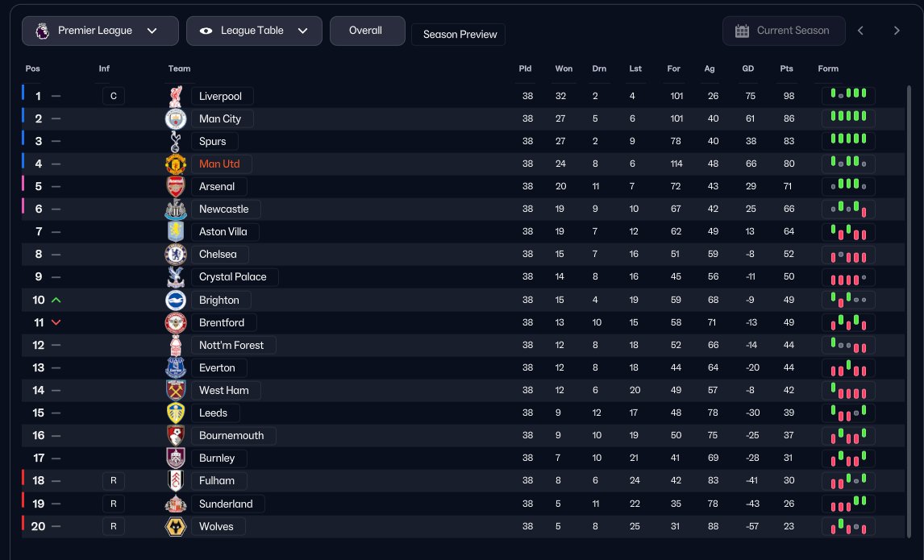Click Spurs' recent form indicator bars
Screen dimensions: 924x560
848,142
